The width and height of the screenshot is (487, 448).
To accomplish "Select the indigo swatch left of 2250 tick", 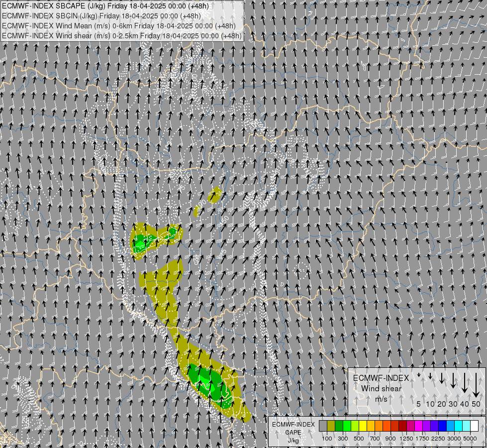I will (434, 426).
